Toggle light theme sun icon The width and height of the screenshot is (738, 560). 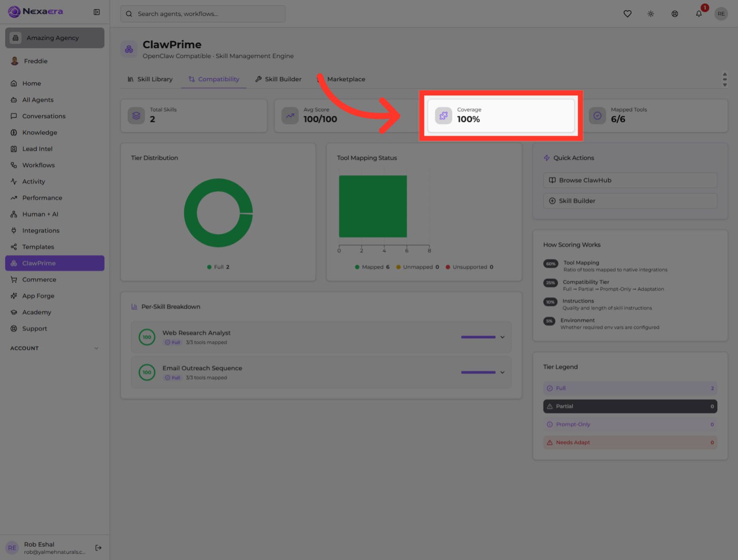(x=651, y=14)
